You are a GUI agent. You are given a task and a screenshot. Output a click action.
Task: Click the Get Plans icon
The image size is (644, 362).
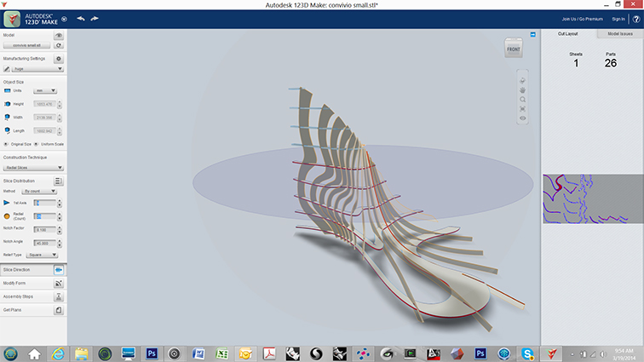pos(58,310)
